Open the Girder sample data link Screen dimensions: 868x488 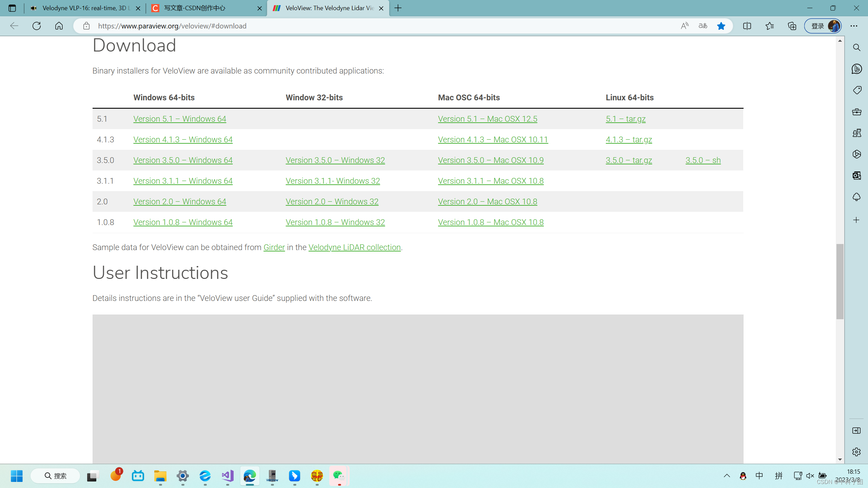coord(274,247)
